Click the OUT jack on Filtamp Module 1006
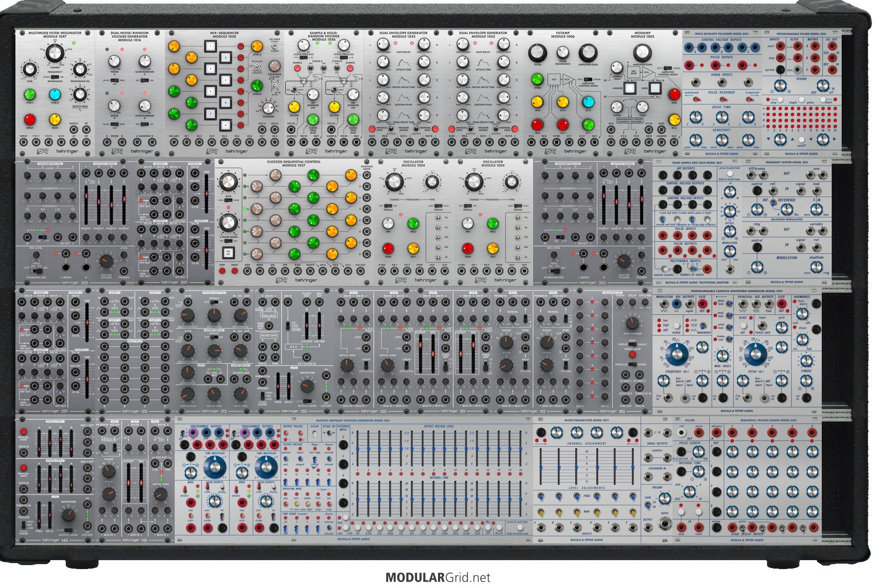Viewport: 877px width, 588px height. tap(594, 142)
